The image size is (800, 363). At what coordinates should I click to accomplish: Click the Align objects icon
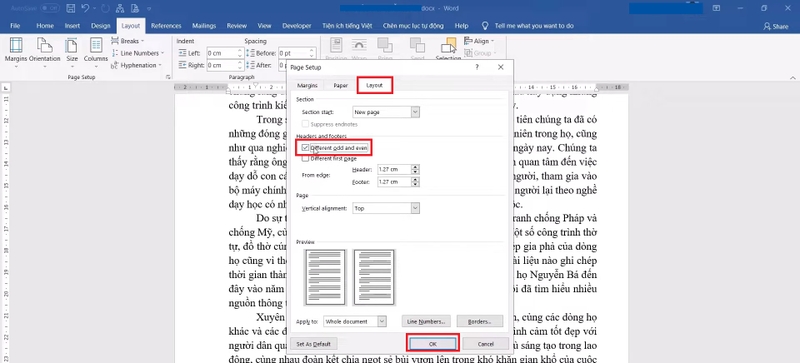click(468, 41)
